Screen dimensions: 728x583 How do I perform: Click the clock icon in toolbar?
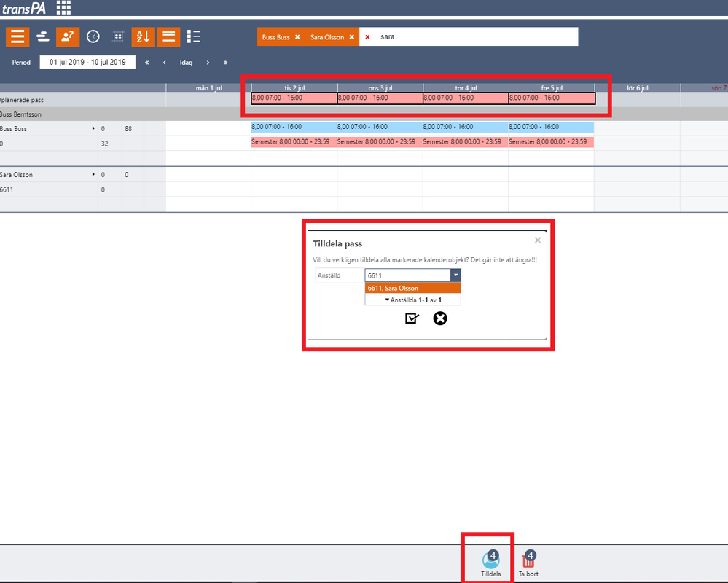click(x=93, y=36)
